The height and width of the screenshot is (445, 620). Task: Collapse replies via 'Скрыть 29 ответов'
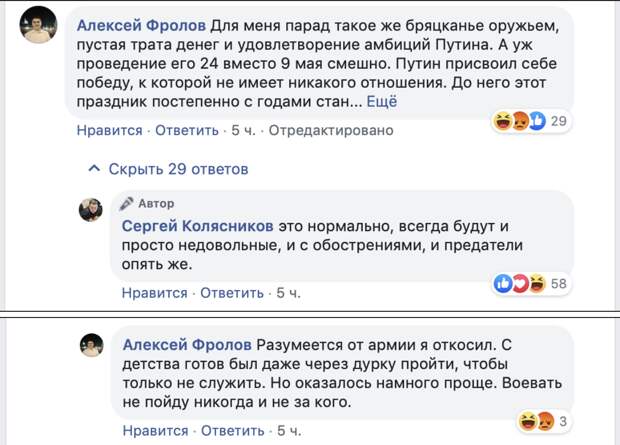pos(178,169)
